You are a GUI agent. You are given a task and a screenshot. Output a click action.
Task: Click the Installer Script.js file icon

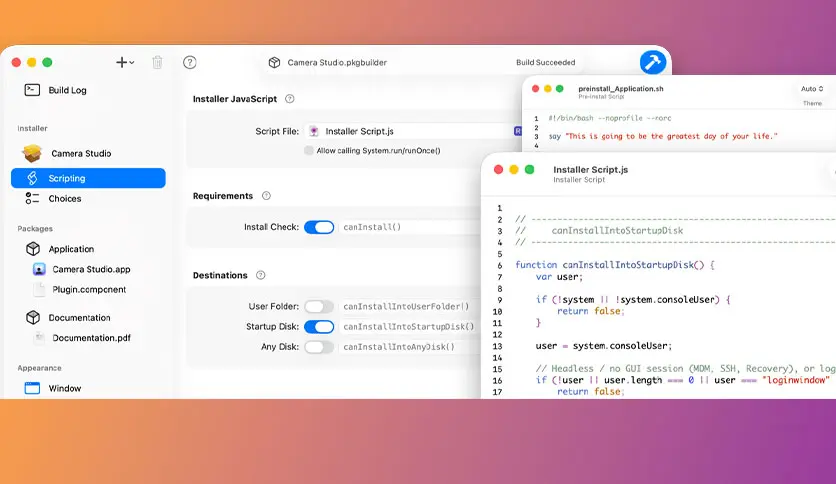[x=314, y=131]
